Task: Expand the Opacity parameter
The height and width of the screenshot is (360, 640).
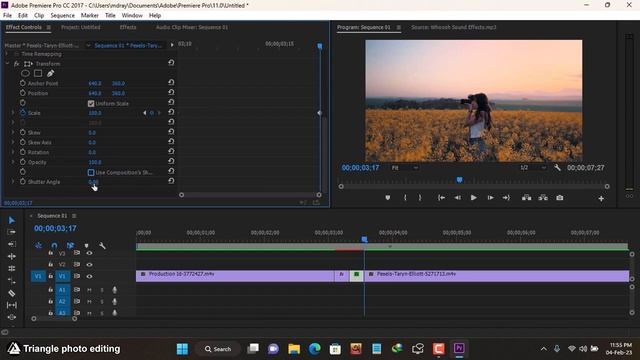Action: pos(13,162)
